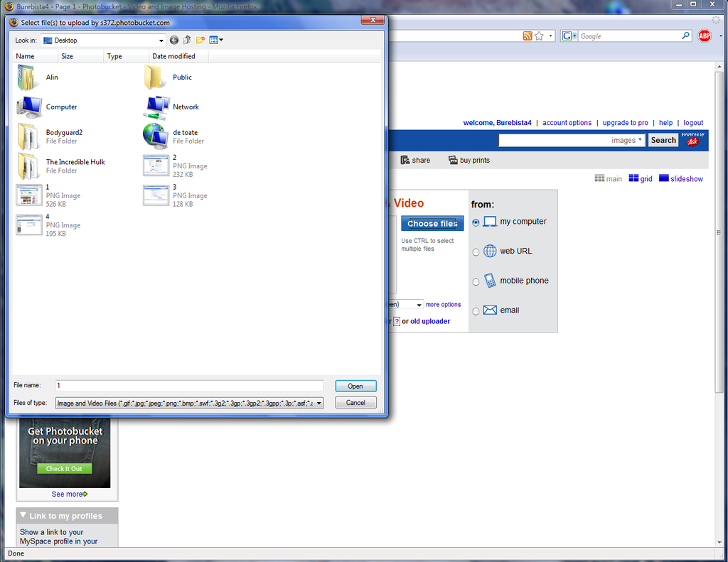Click the Up One Level folder icon
Viewport: 728px width, 562px height.
(187, 40)
